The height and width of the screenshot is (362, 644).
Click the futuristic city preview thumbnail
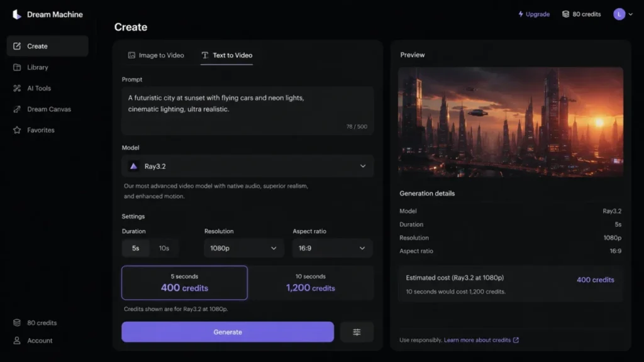pos(511,123)
